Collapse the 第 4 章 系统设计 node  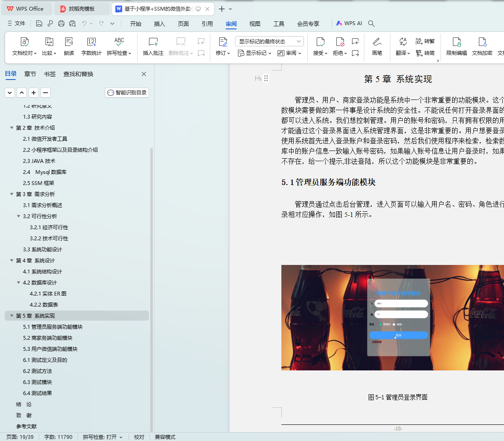pyautogui.click(x=11, y=261)
